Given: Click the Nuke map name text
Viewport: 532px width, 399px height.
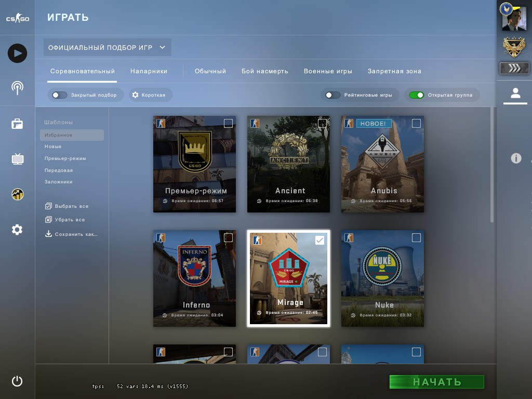Looking at the screenshot, I should point(384,305).
